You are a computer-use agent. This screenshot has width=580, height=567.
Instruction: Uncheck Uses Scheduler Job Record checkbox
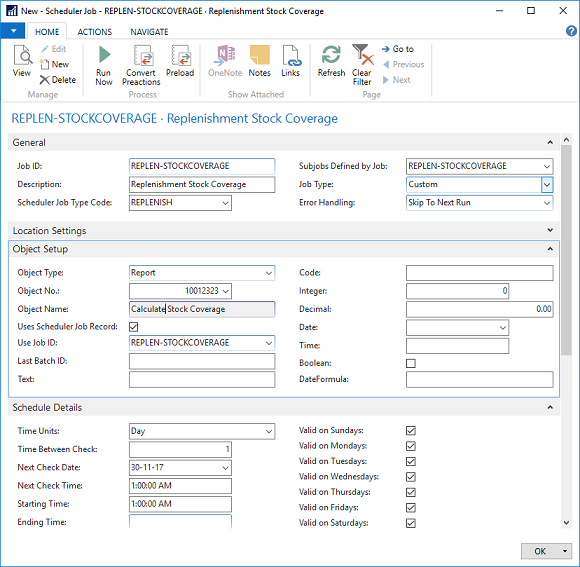coord(134,327)
